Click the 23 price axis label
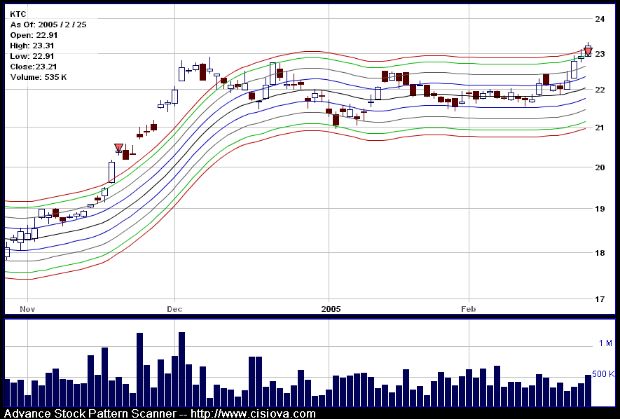 point(600,54)
